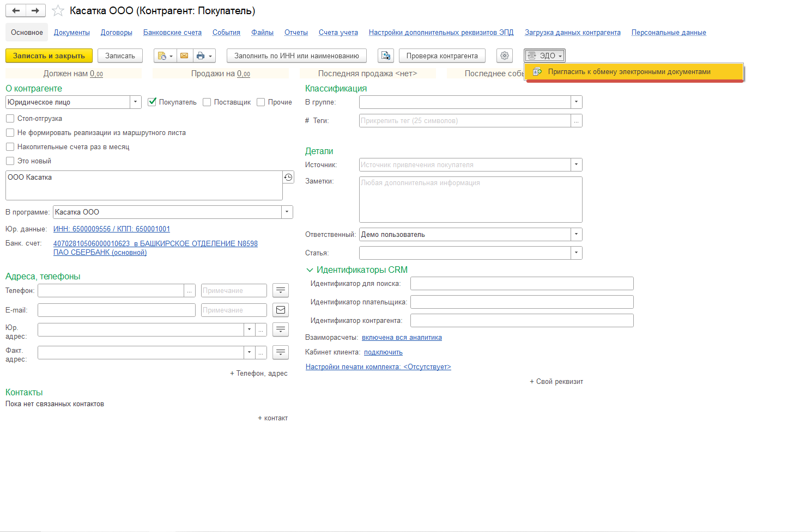
Task: Click the envelope icon in the E-mail row
Action: click(281, 310)
